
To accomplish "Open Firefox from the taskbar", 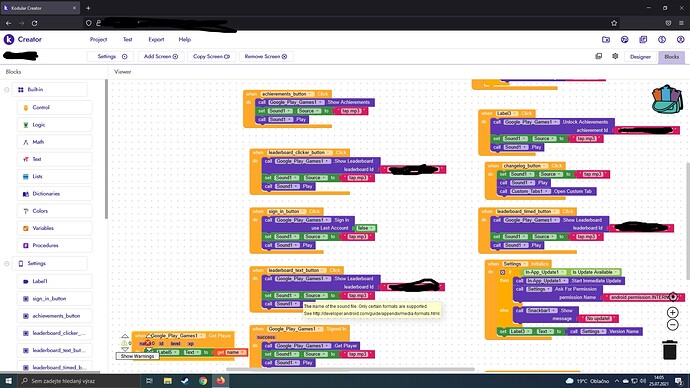I will (x=220, y=381).
